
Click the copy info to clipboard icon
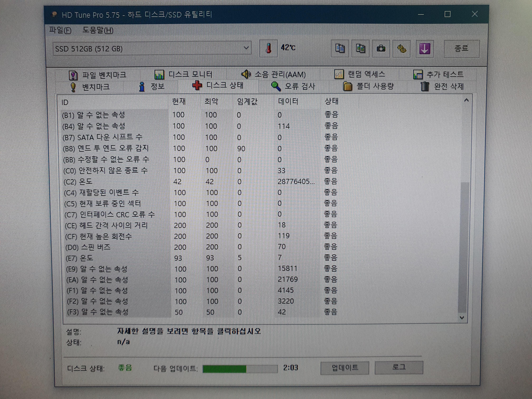click(x=340, y=49)
